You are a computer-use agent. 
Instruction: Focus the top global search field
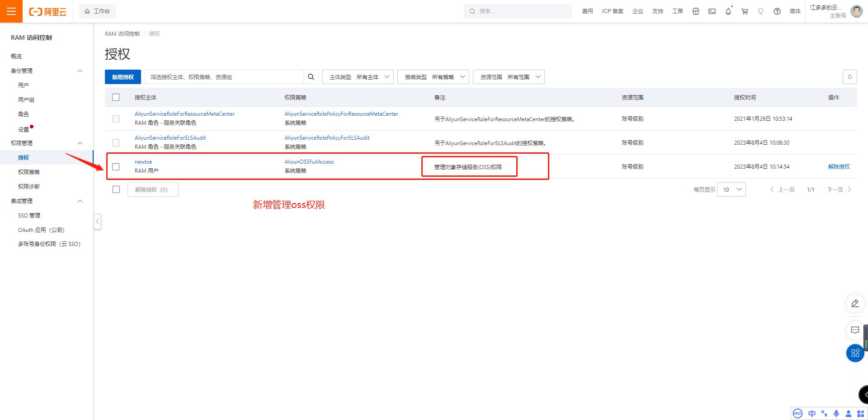(x=518, y=11)
